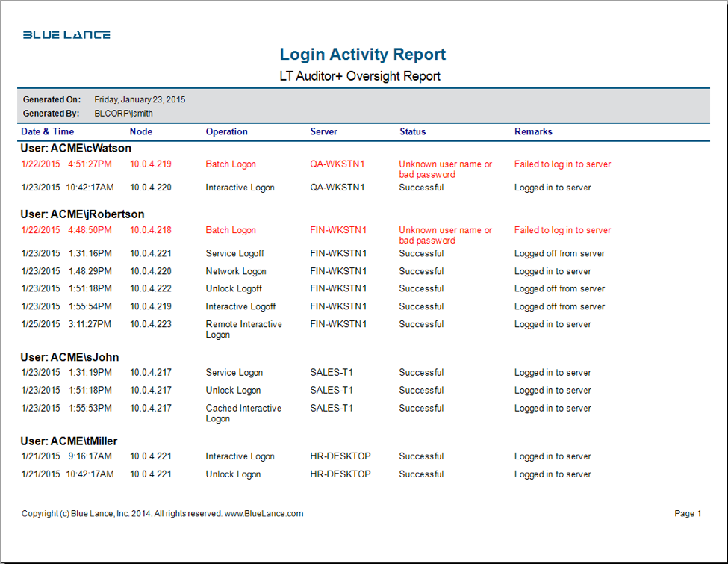The width and height of the screenshot is (728, 564).
Task: Click tMiller's Unlock Logon operation
Action: point(233,474)
